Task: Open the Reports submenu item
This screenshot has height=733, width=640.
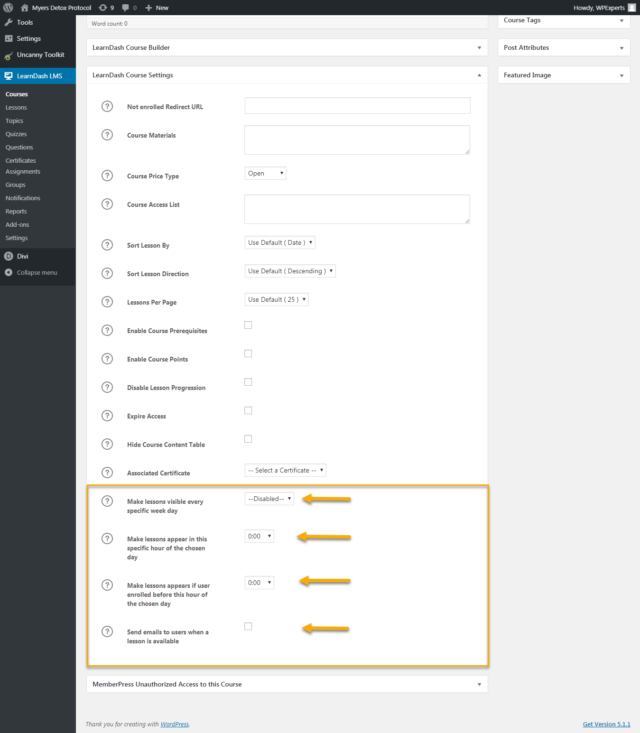Action: coord(16,211)
